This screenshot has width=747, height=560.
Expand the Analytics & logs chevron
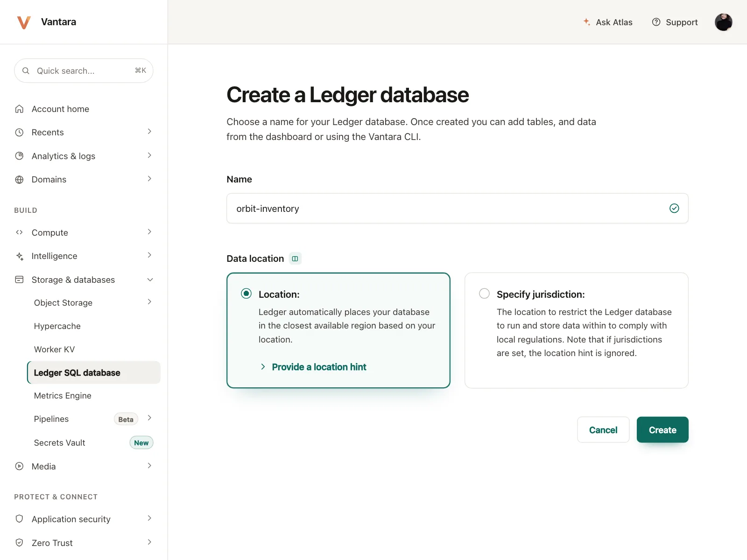click(149, 155)
